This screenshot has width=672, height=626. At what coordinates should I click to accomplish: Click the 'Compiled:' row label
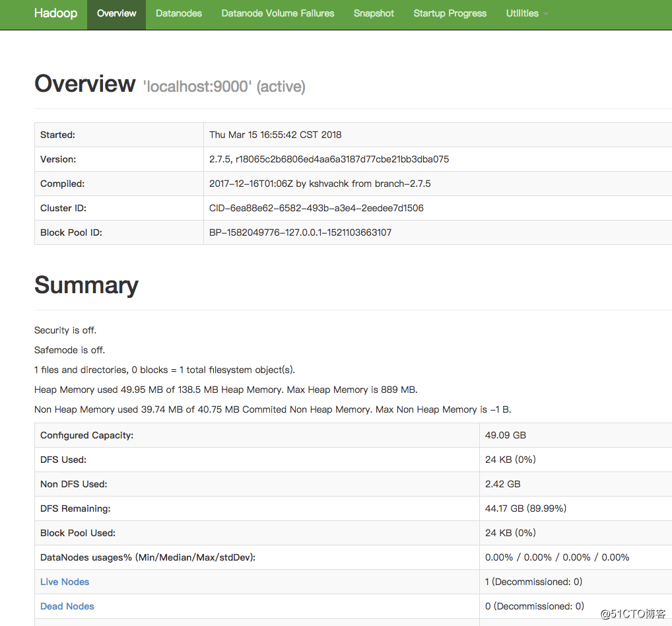pyautogui.click(x=63, y=184)
